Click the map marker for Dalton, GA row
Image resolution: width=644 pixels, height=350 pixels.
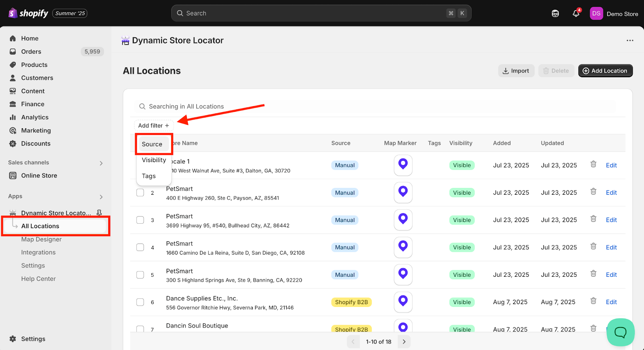[403, 165]
